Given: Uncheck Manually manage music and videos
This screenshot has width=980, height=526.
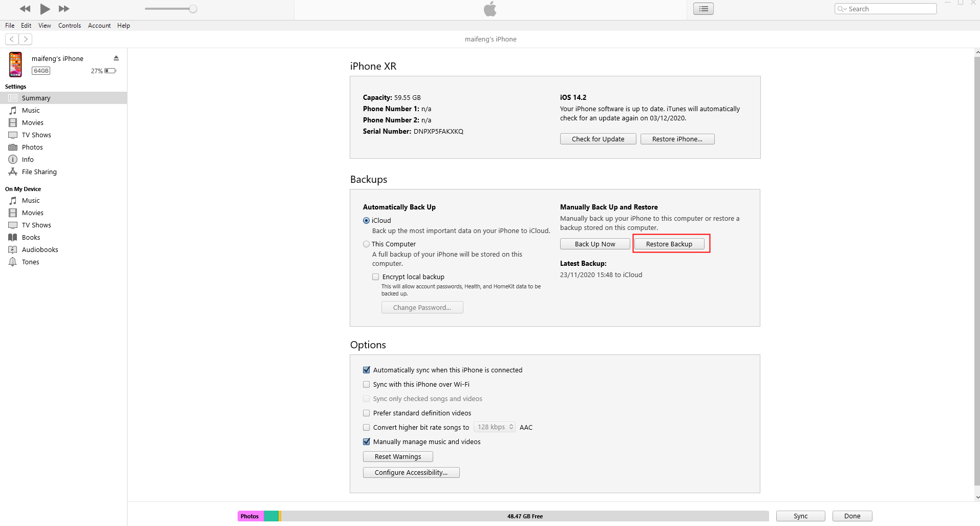Looking at the screenshot, I should tap(367, 442).
